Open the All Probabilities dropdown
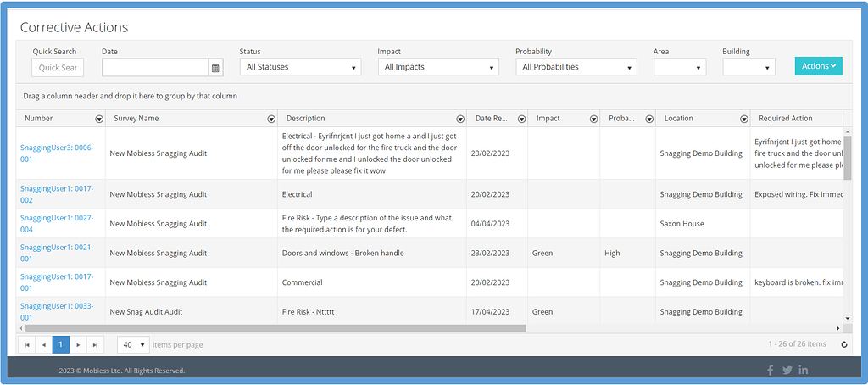The height and width of the screenshot is (385, 868). [576, 67]
